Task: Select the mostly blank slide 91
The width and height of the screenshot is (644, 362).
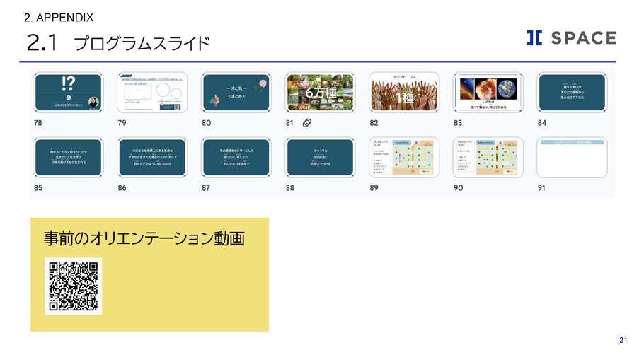Action: click(x=572, y=158)
